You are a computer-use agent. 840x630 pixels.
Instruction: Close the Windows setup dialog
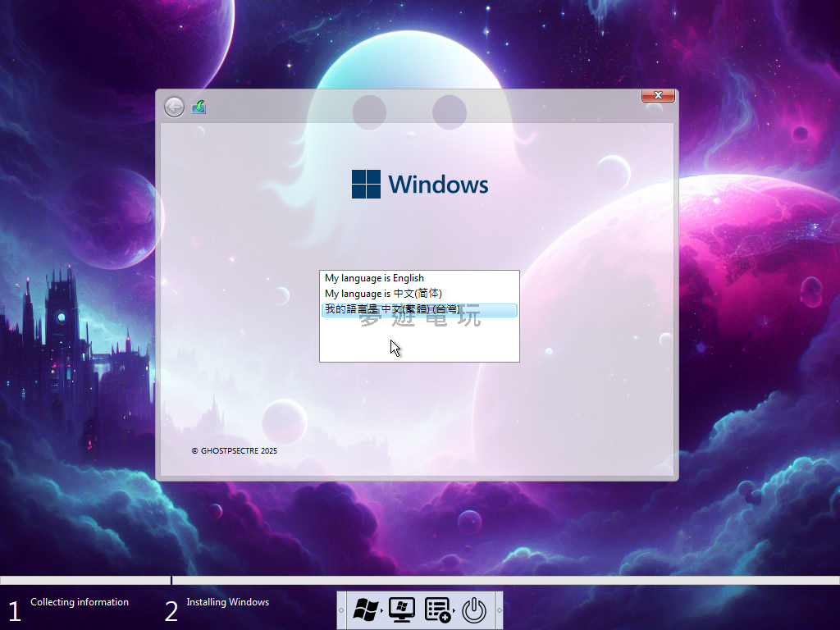click(x=658, y=96)
